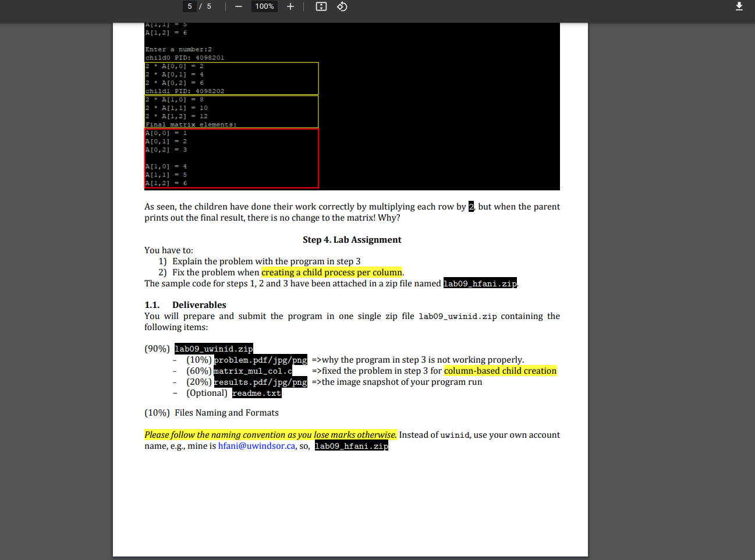The height and width of the screenshot is (560, 755).
Task: Select the matrix_mul_col.c deliverable text
Action: 253,371
